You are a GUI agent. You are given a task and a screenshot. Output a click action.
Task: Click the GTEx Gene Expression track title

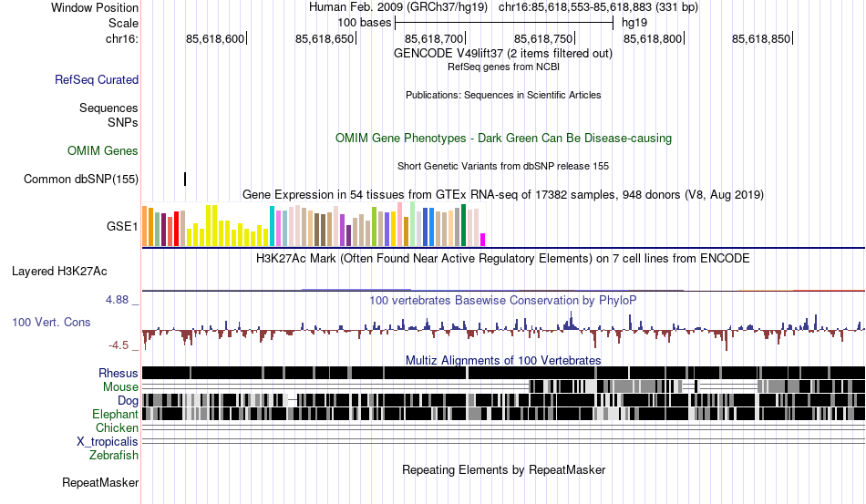[503, 194]
